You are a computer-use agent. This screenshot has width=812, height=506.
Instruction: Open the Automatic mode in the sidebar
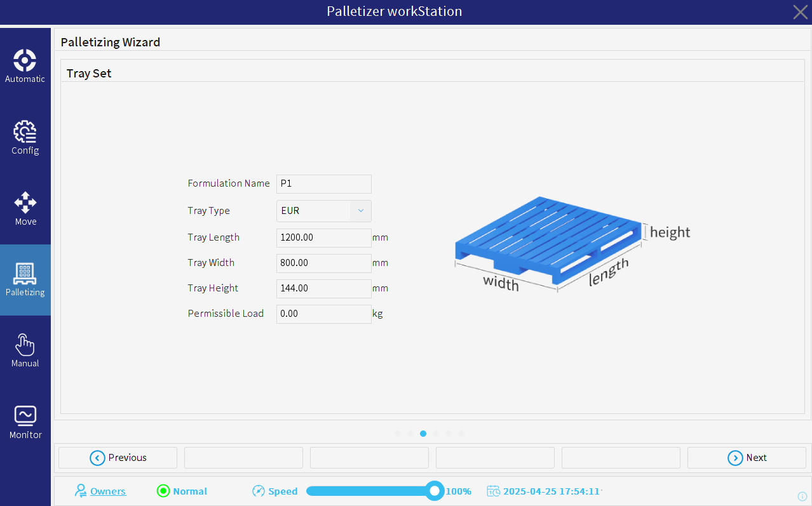click(x=25, y=67)
